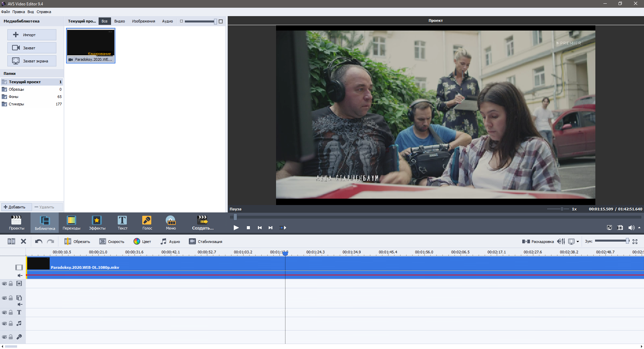Select the Все filter tab

pos(105,21)
